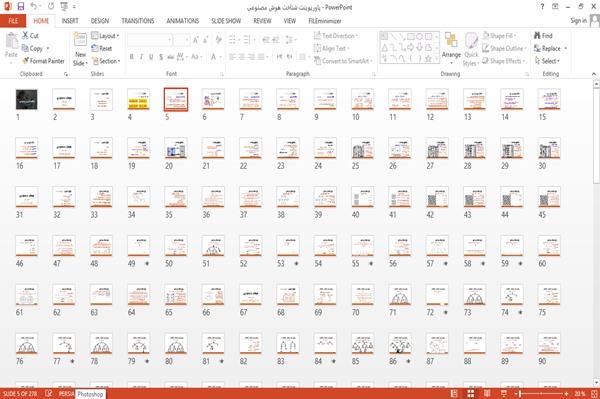Click Photoshop taskbar tooltip label
The width and height of the screenshot is (600, 399).
90,394
